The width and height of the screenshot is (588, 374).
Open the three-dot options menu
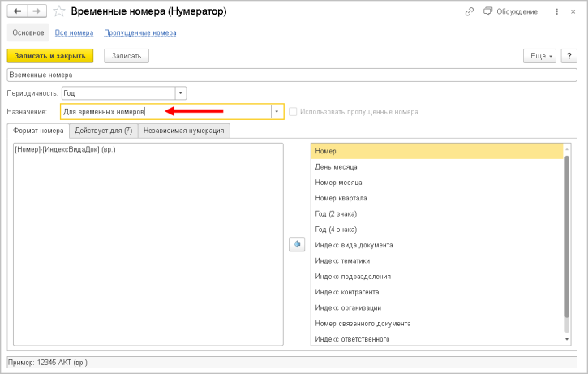[x=556, y=11]
